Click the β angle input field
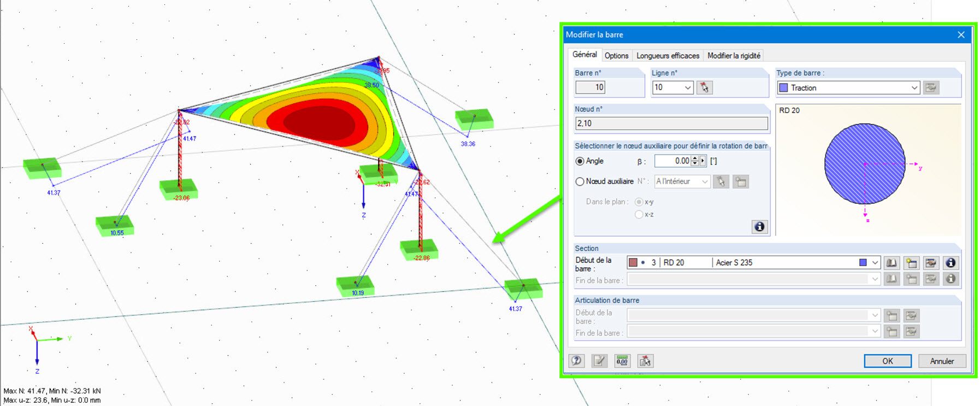 [x=673, y=161]
